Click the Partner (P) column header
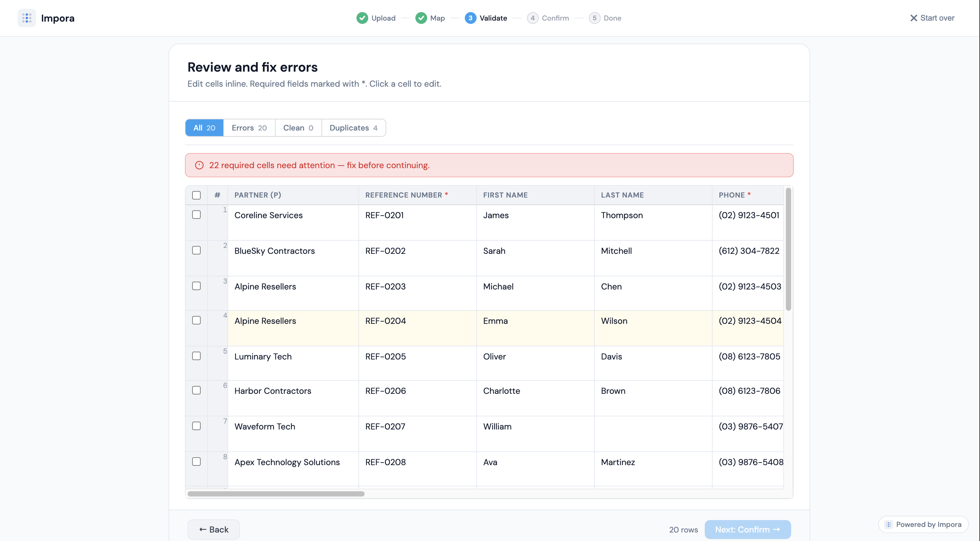The height and width of the screenshot is (541, 980). pyautogui.click(x=293, y=195)
